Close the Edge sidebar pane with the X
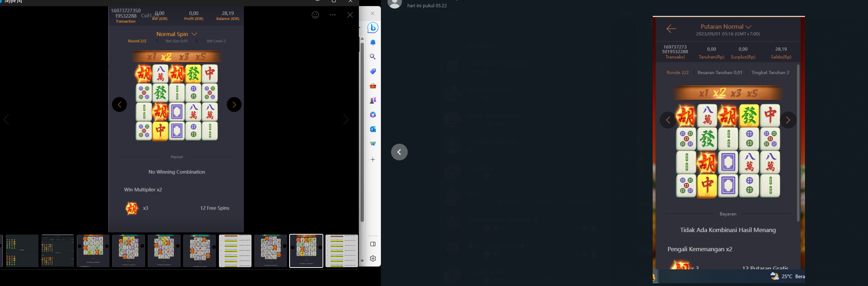 (x=373, y=13)
